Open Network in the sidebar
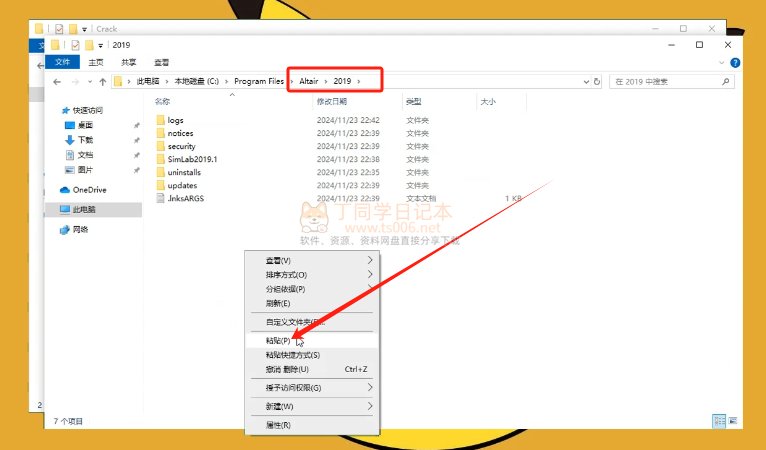This screenshot has height=450, width=766. [x=74, y=229]
